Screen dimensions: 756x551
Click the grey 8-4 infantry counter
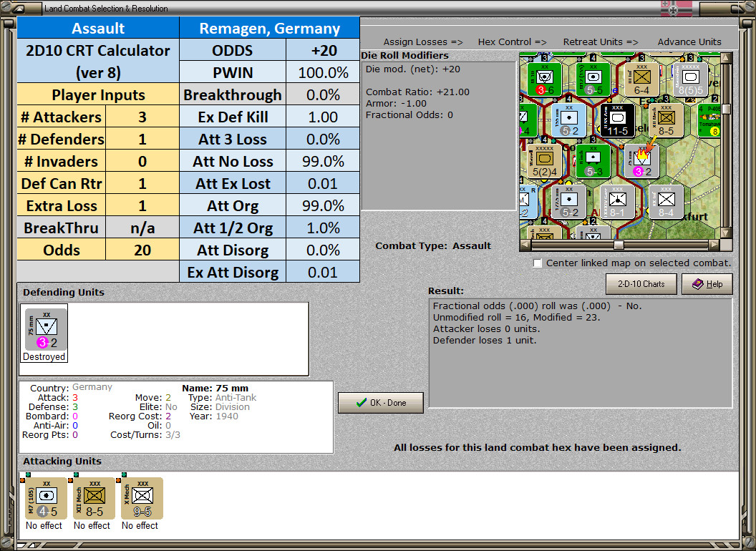[667, 202]
